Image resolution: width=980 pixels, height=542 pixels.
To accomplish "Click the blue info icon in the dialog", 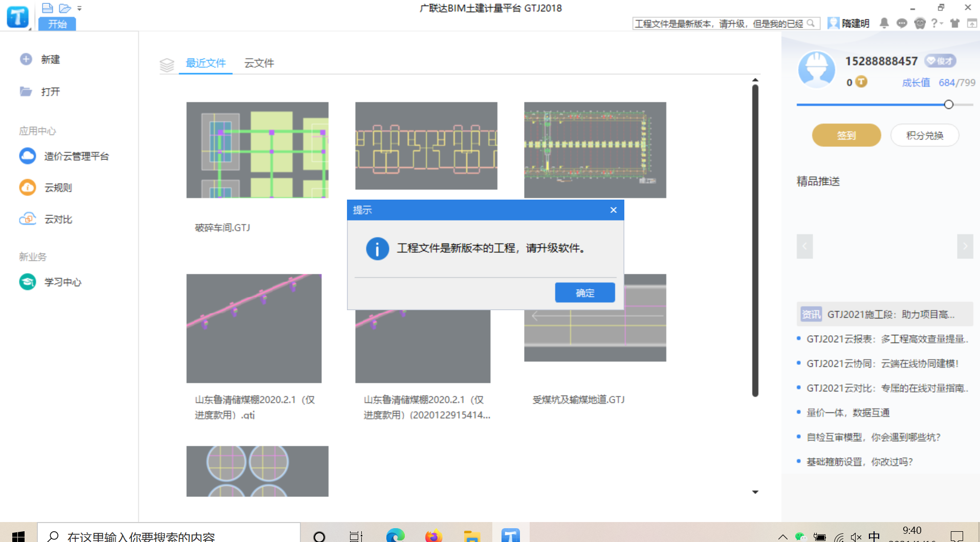I will 378,249.
